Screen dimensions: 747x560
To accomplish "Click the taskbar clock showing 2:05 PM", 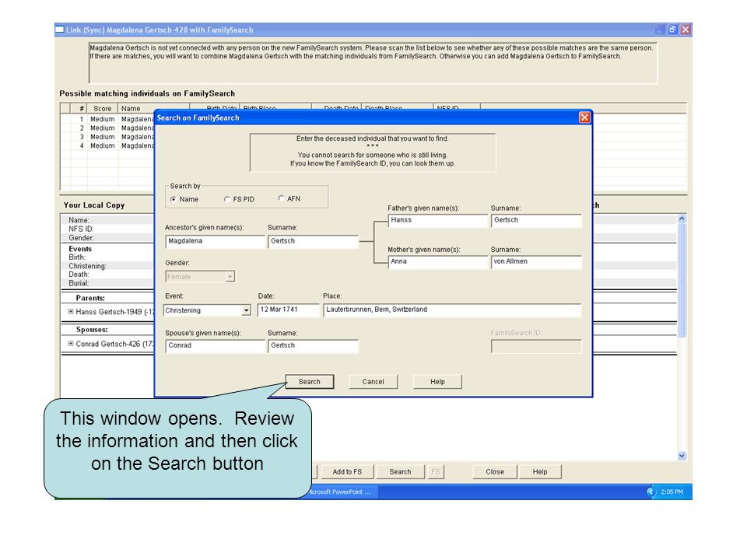I will [672, 492].
